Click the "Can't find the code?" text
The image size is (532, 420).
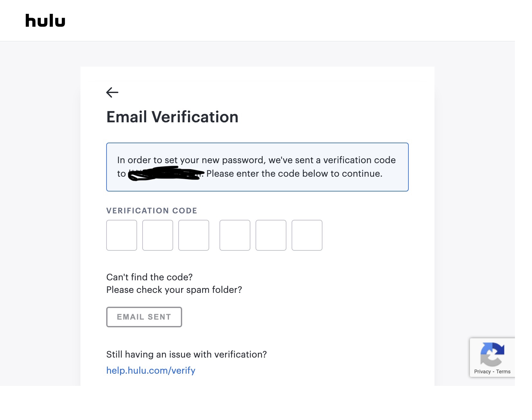coord(149,277)
